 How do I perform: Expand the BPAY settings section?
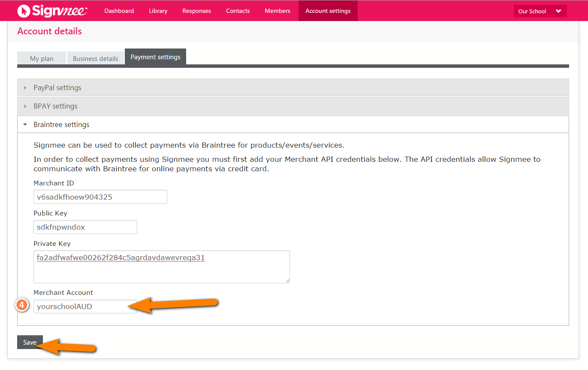(x=293, y=106)
